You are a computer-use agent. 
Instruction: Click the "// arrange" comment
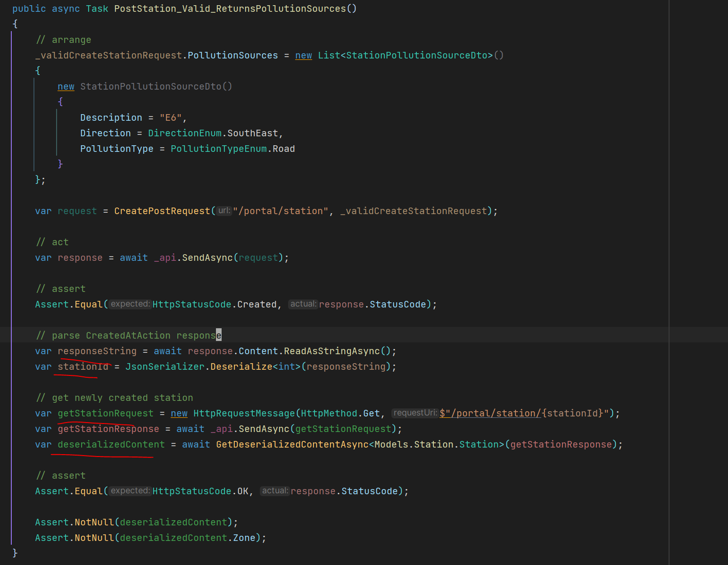64,40
